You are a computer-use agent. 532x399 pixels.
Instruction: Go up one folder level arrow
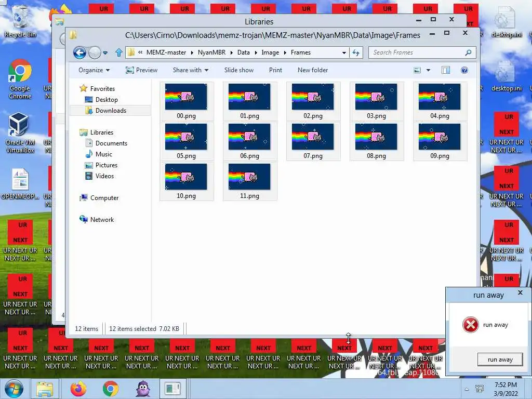coord(119,52)
